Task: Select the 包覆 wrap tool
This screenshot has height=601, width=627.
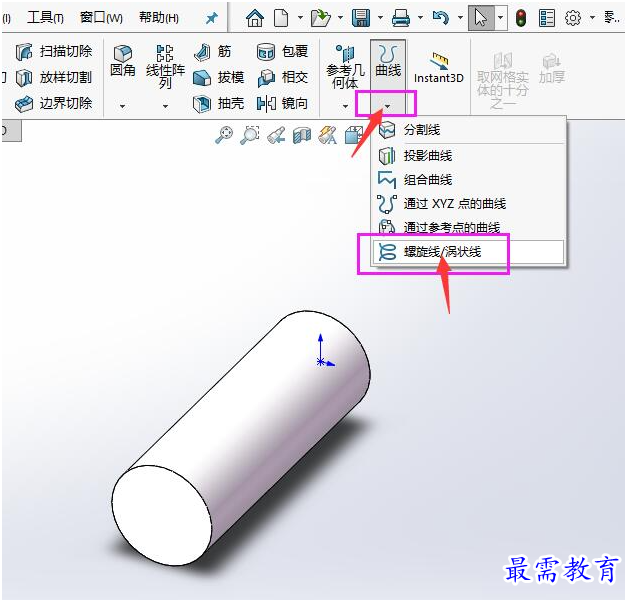Action: tap(282, 52)
